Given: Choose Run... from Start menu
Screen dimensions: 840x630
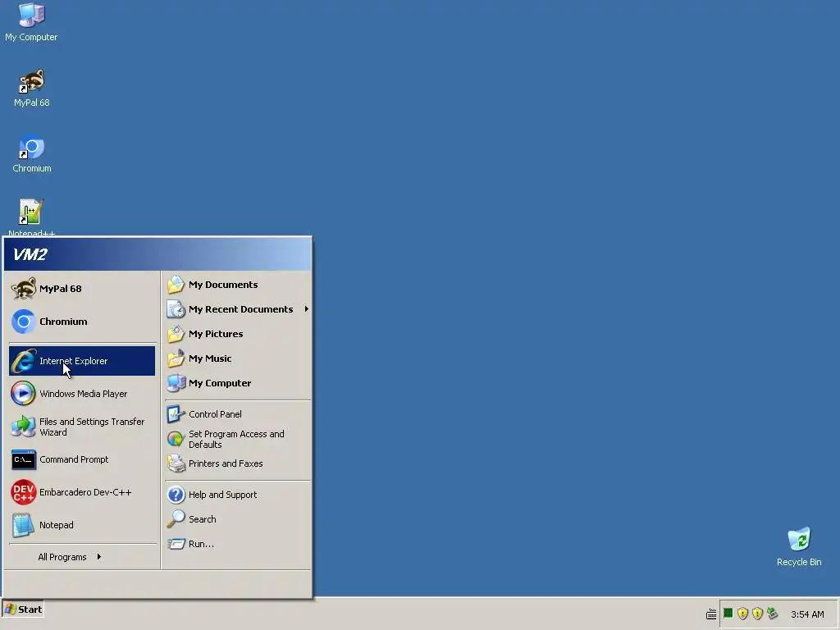Looking at the screenshot, I should pyautogui.click(x=238, y=544).
